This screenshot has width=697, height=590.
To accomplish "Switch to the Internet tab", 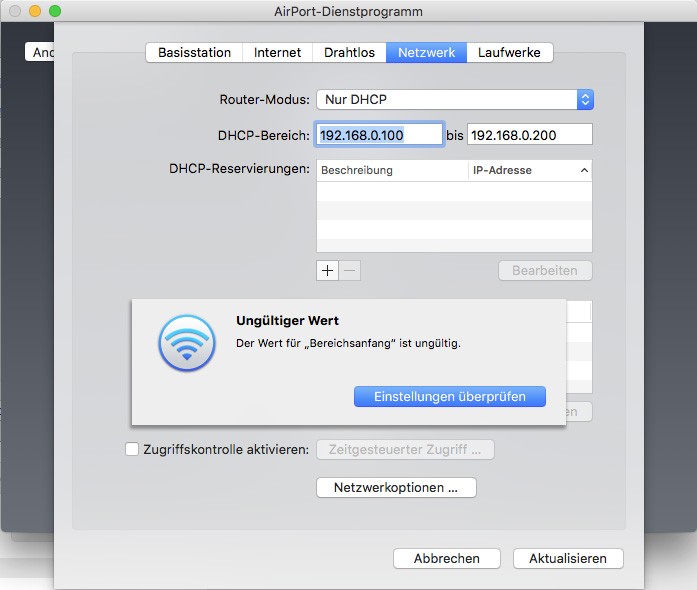I will click(x=277, y=53).
